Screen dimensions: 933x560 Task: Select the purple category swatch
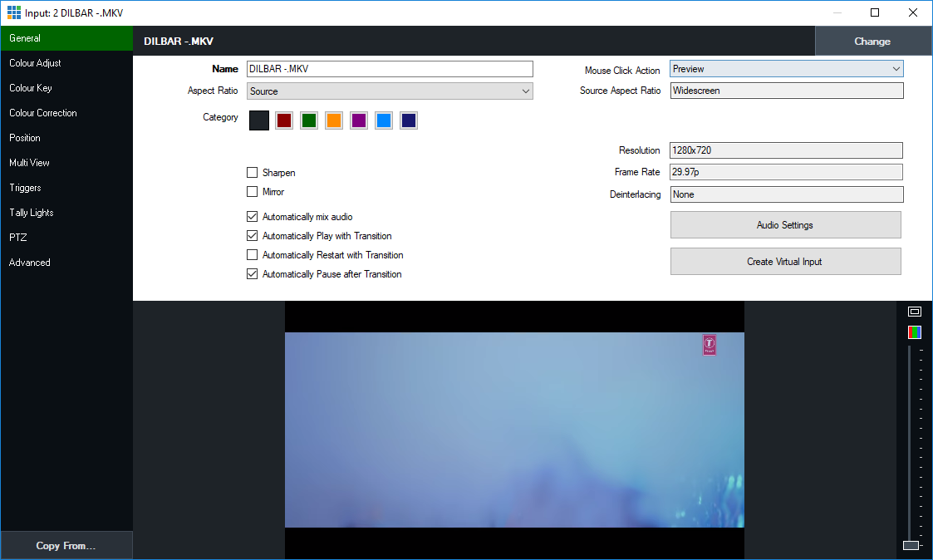(x=359, y=120)
